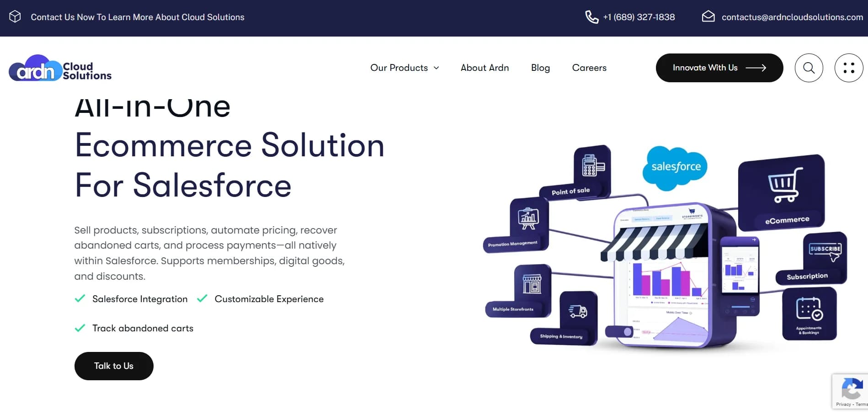Viewport: 868px width, 415px height.
Task: Click the Talk to Us button
Action: coord(113,366)
